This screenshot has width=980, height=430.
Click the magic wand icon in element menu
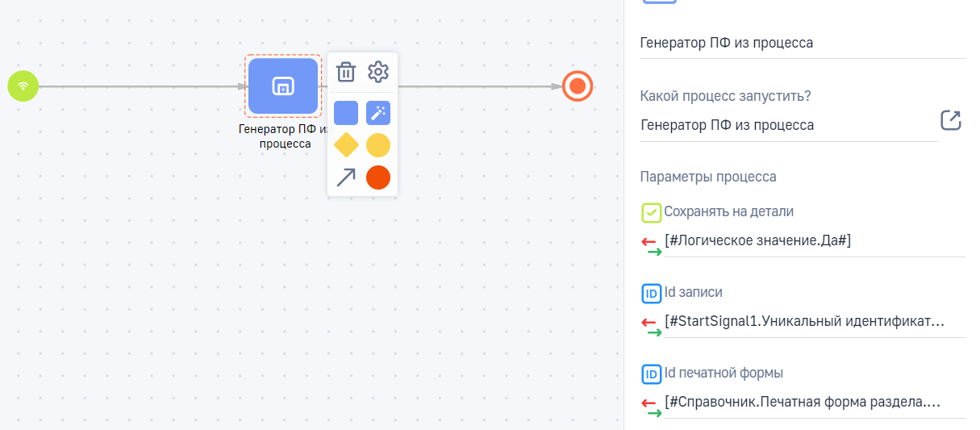[378, 113]
